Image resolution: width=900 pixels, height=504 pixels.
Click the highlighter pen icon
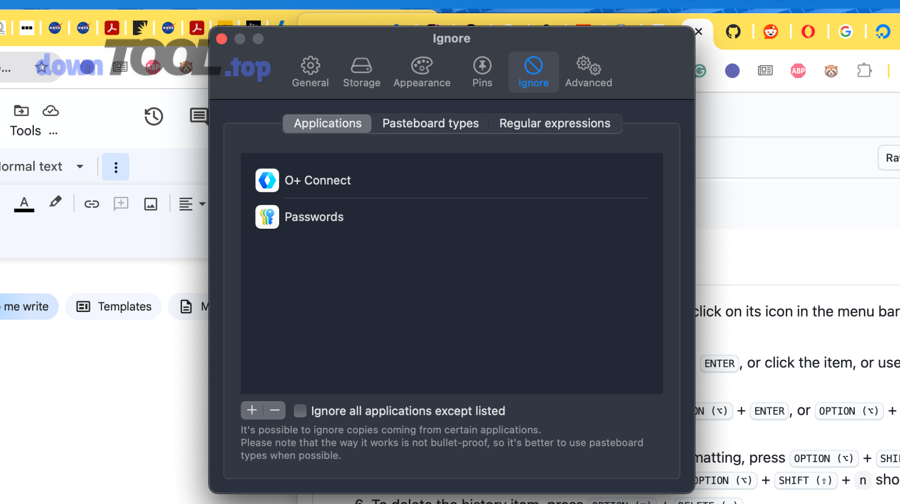56,203
